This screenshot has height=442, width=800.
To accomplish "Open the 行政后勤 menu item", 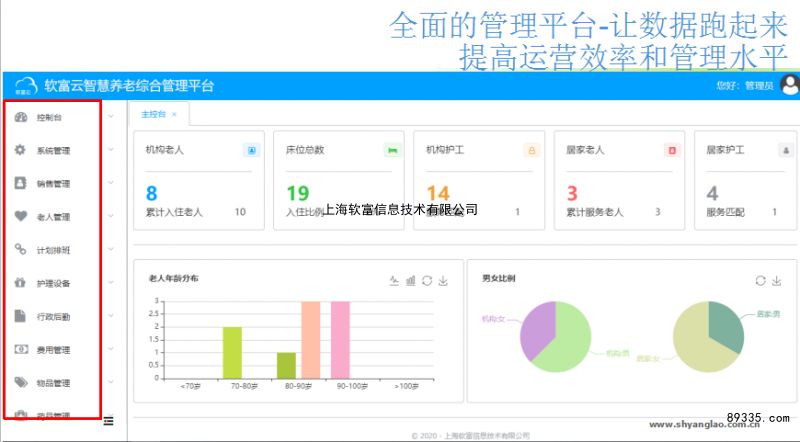I will coord(53,316).
